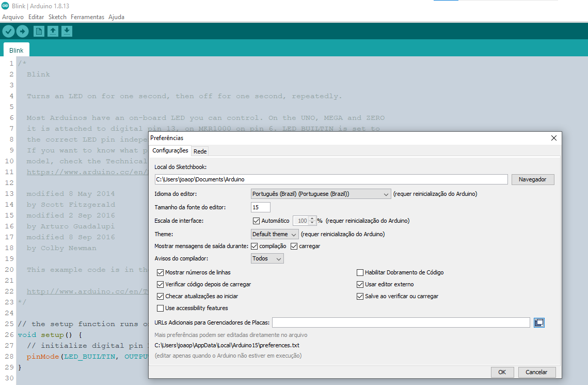Click the arduino.cc link on line 22

point(87,291)
